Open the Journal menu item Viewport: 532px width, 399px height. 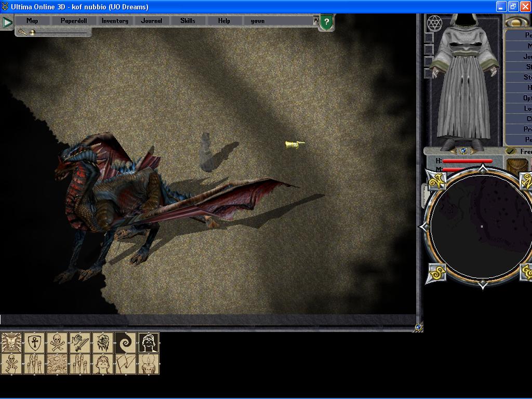pyautogui.click(x=152, y=21)
